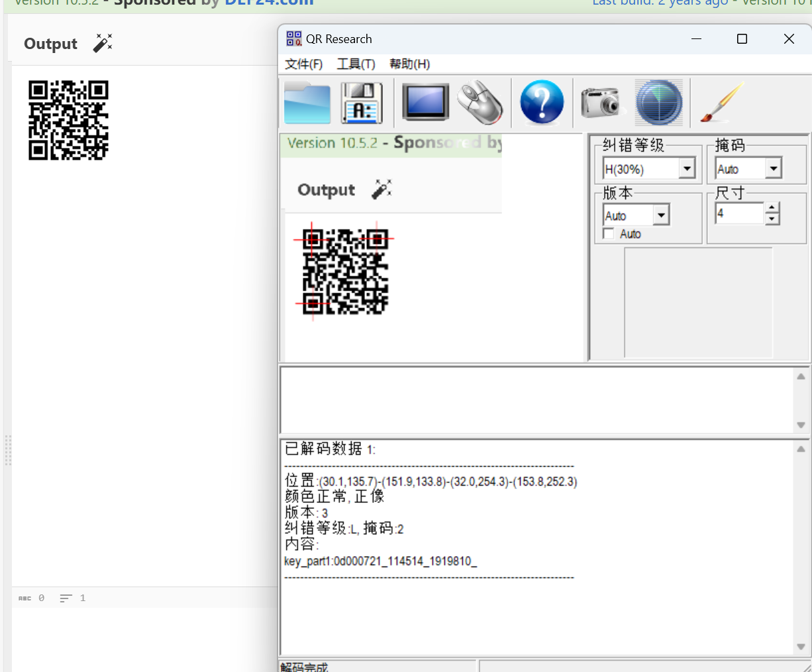
Task: Expand the 版本 Auto dropdown
Action: (x=661, y=215)
